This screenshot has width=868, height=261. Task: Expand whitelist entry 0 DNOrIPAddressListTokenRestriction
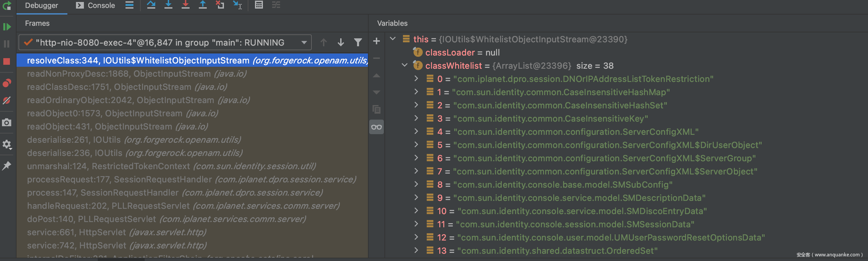click(x=416, y=79)
